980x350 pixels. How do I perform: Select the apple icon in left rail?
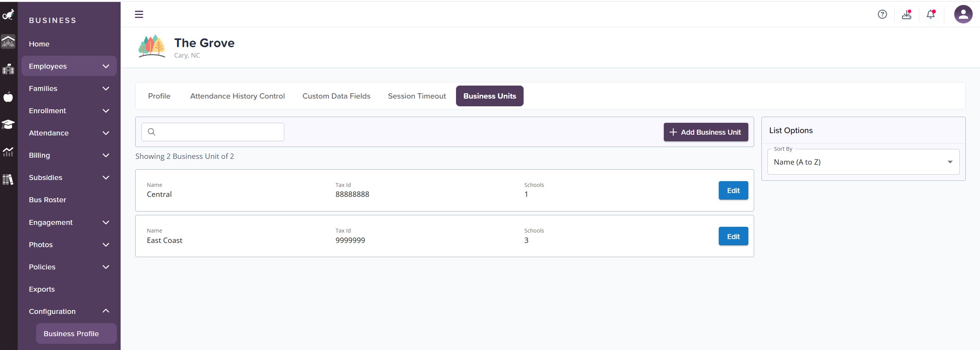[8, 97]
